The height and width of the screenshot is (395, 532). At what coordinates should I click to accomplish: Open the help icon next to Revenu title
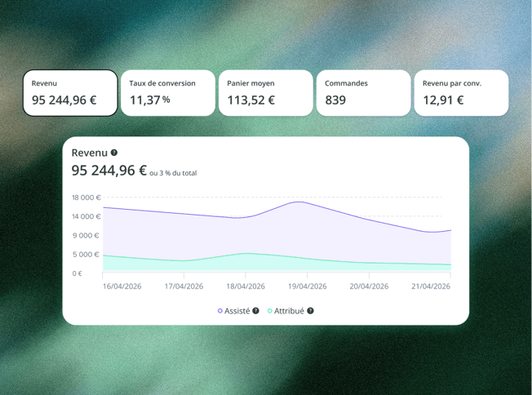click(114, 153)
